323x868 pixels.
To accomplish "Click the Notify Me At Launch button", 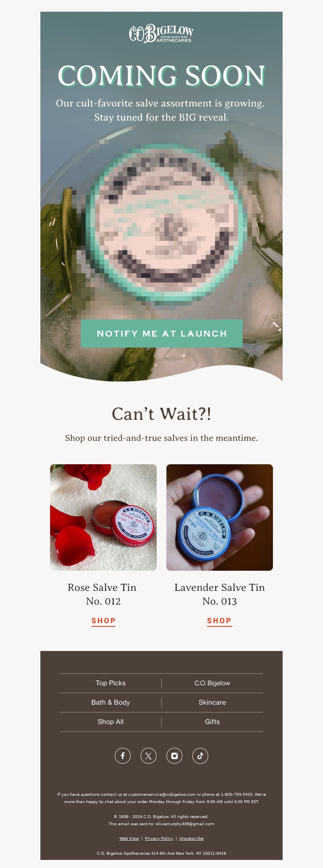I will click(161, 334).
